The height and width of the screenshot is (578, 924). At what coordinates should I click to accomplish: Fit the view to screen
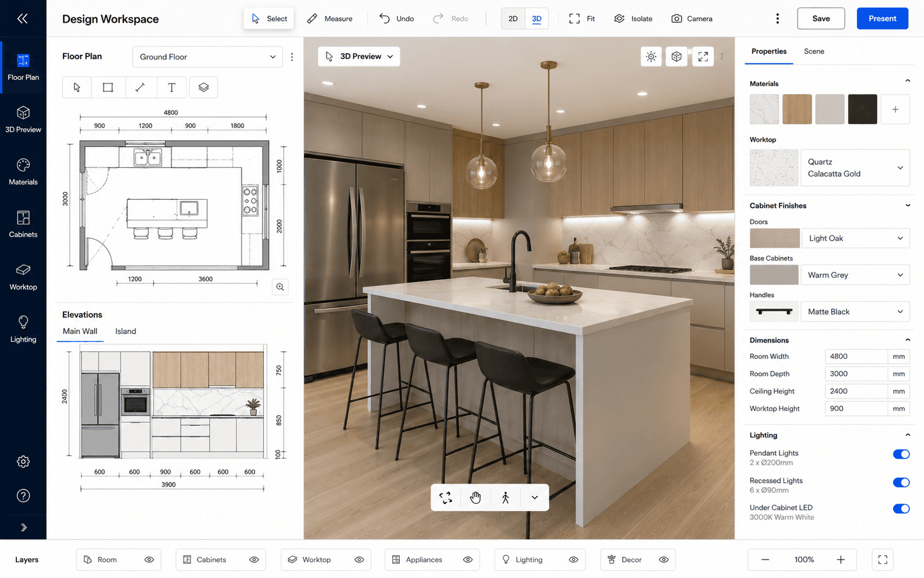(582, 19)
